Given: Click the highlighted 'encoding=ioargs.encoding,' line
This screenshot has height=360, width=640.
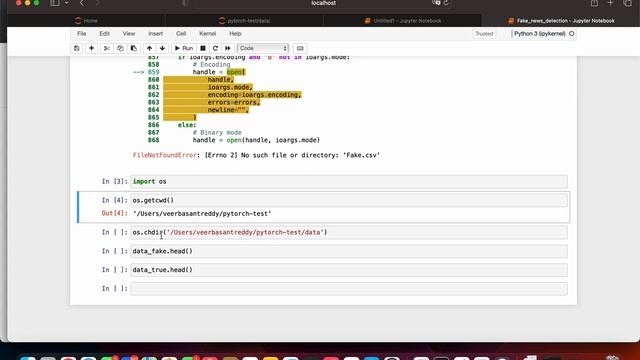Looking at the screenshot, I should click(x=254, y=95).
